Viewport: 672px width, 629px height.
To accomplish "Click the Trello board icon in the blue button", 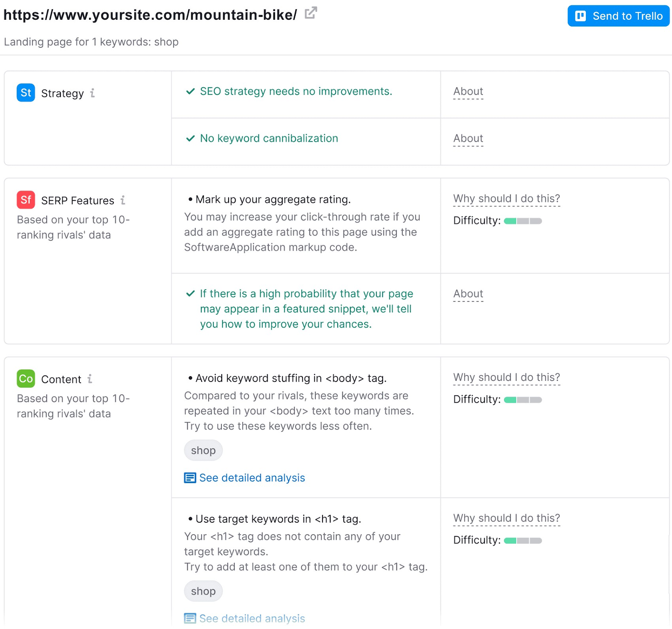I will point(580,16).
